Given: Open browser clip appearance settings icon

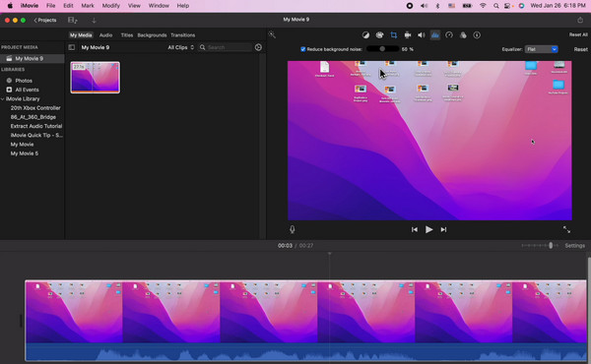Looking at the screenshot, I should [x=258, y=47].
